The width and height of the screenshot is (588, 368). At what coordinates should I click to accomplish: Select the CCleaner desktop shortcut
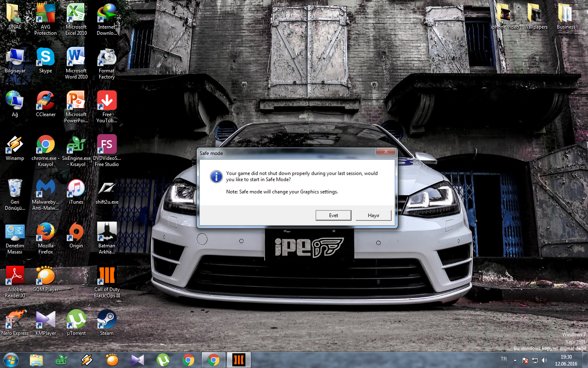[x=45, y=104]
